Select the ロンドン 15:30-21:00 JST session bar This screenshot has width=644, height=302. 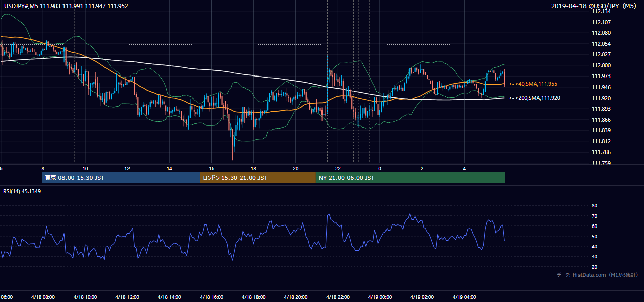coord(258,178)
